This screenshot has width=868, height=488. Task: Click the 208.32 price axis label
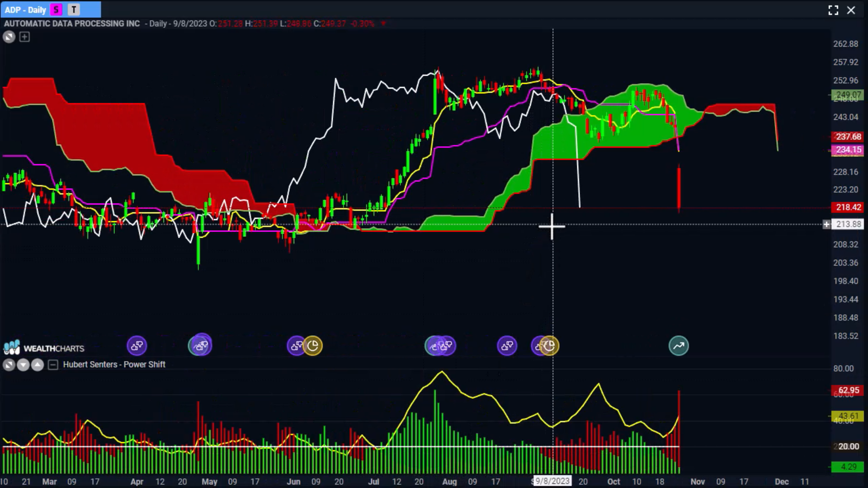[x=845, y=244]
